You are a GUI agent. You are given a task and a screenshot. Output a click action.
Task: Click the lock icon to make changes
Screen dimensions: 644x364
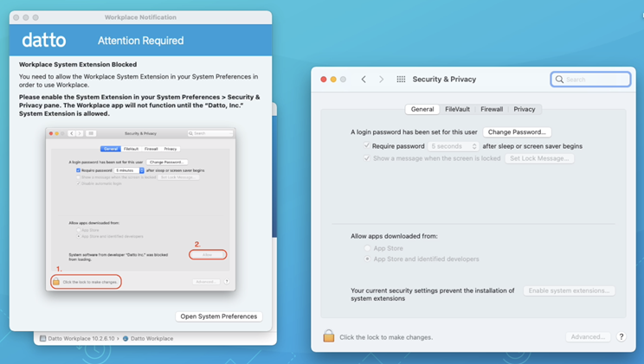[329, 336]
